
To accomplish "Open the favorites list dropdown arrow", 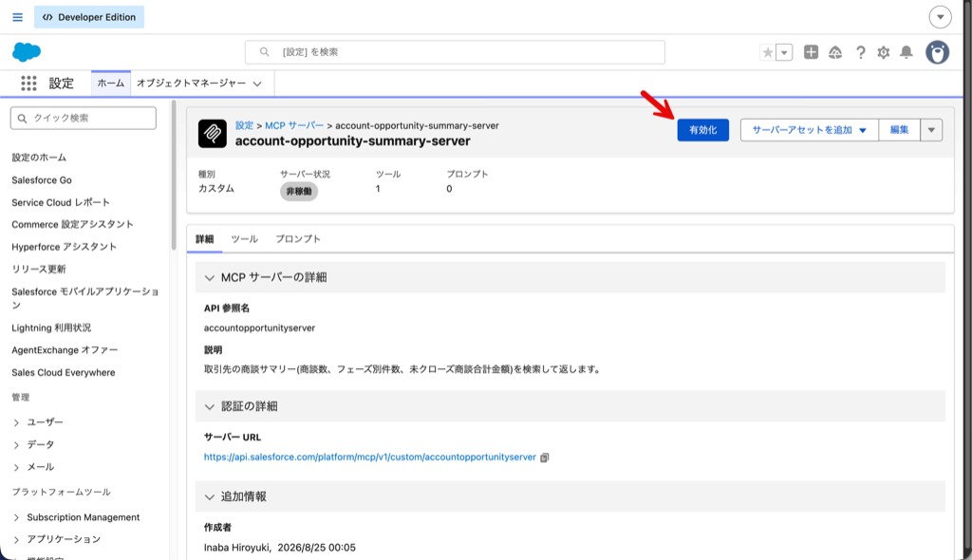I will 784,52.
